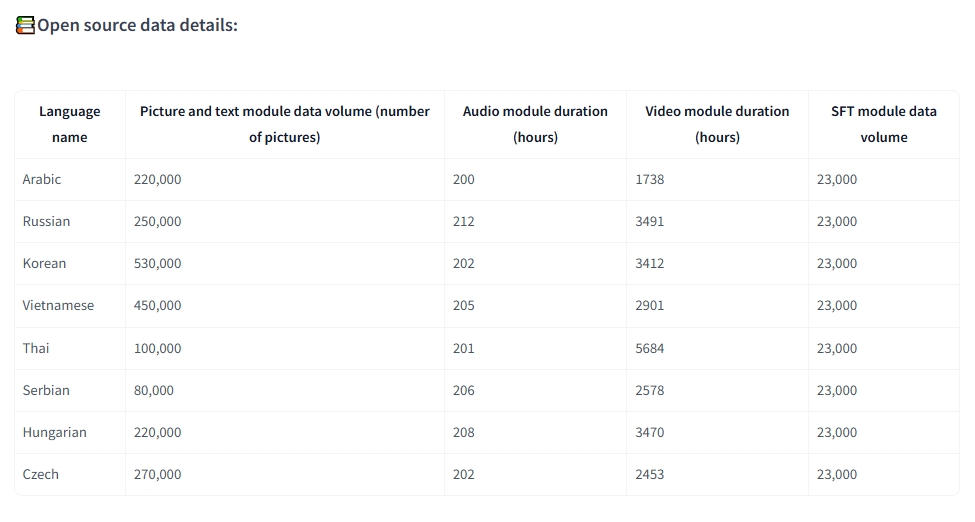Screen dimensions: 975x522
Task: Click the SFT value 23,000 in Hungarian row
Action: [x=837, y=432]
